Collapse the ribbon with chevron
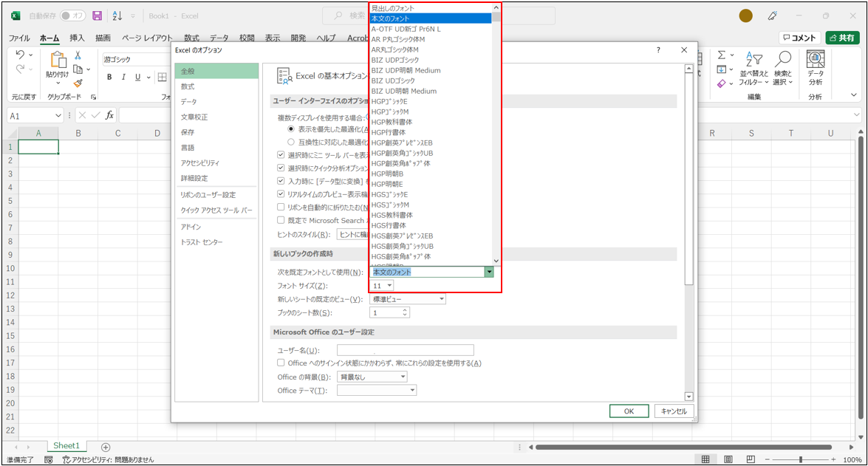Viewport: 868px width, 466px height. tap(854, 95)
